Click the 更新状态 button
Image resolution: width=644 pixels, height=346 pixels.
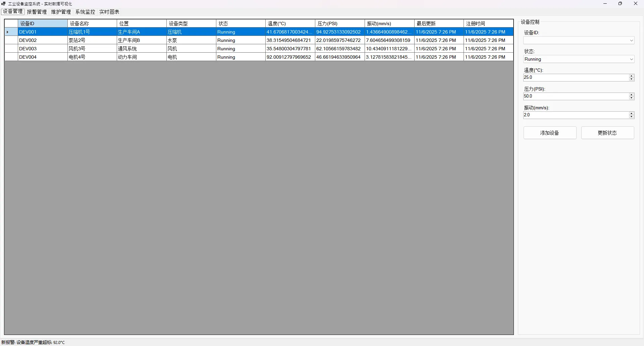tap(607, 133)
